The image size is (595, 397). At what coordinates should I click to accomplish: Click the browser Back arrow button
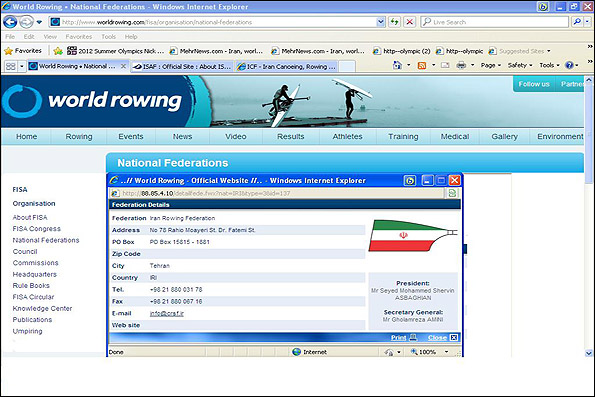pos(10,22)
